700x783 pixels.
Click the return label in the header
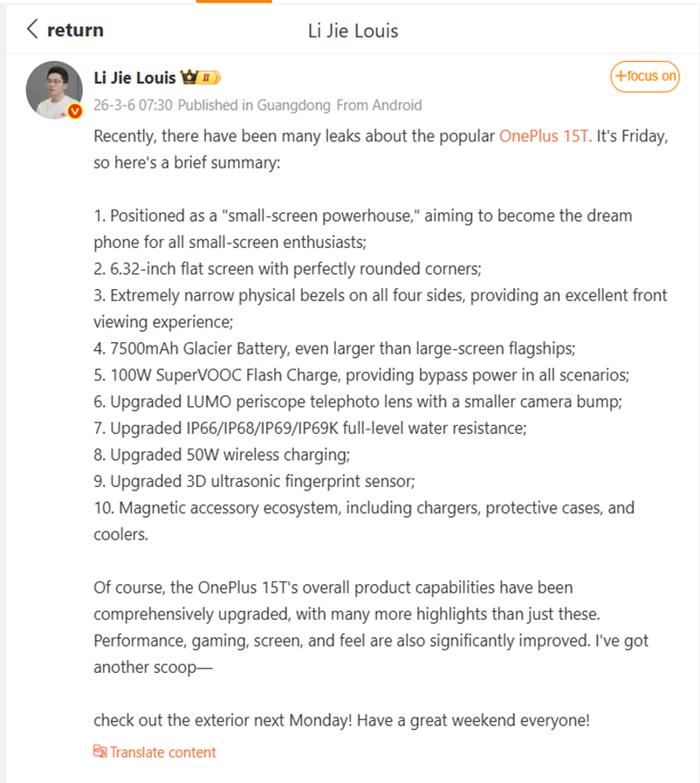[77, 30]
